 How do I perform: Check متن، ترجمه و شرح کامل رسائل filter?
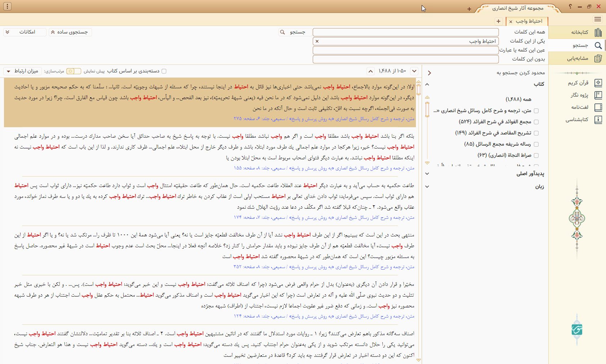pos(536,111)
